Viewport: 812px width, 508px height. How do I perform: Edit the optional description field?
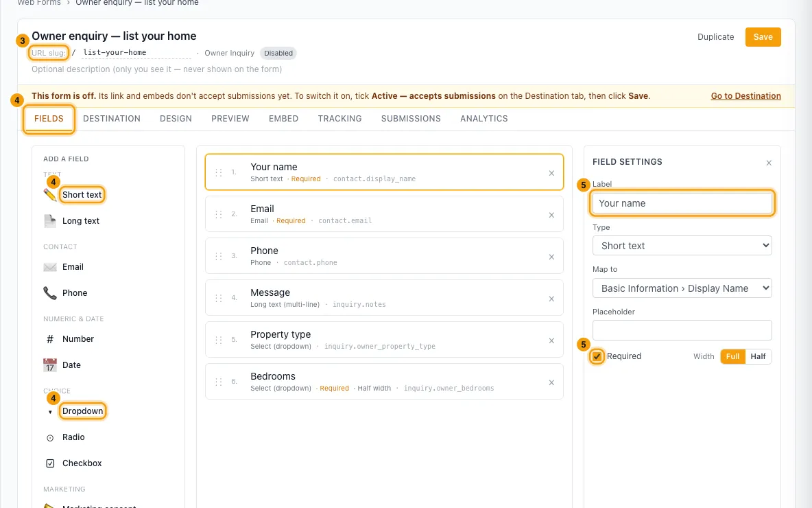[156, 69]
